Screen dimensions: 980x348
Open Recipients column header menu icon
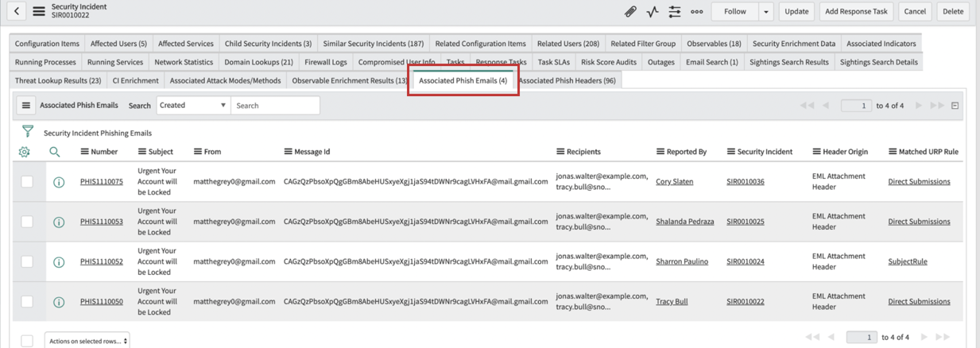pos(560,152)
